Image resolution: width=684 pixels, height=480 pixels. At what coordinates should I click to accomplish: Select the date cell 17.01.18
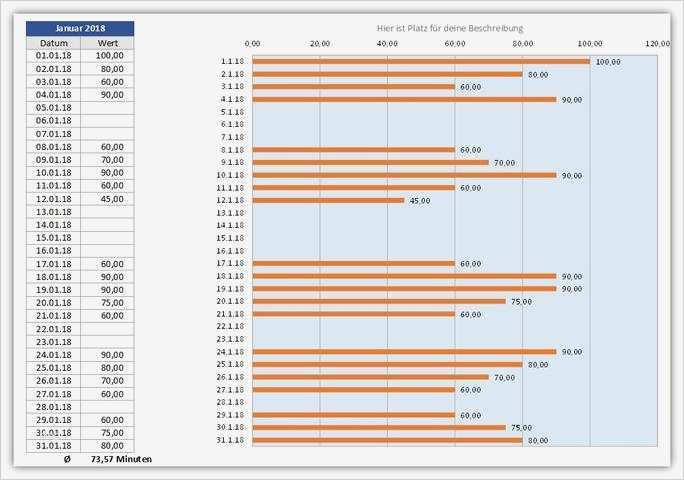pos(54,264)
